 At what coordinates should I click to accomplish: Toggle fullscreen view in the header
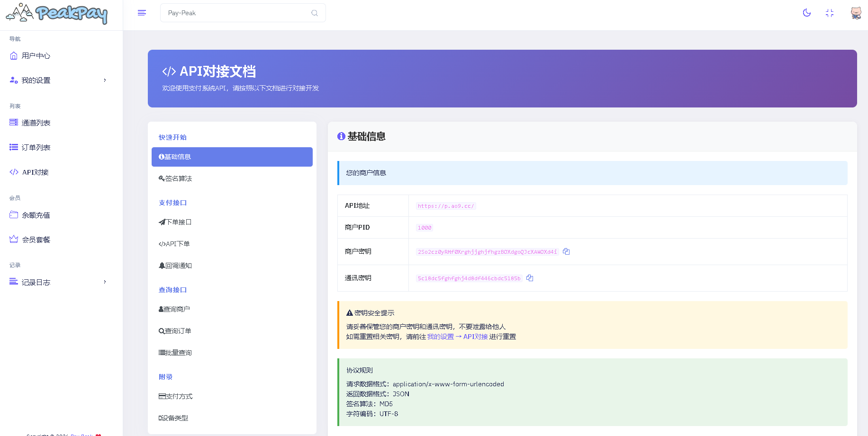click(830, 13)
